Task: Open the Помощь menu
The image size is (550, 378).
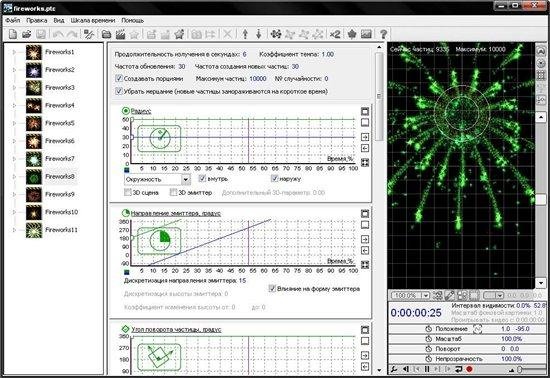Action: pos(133,21)
